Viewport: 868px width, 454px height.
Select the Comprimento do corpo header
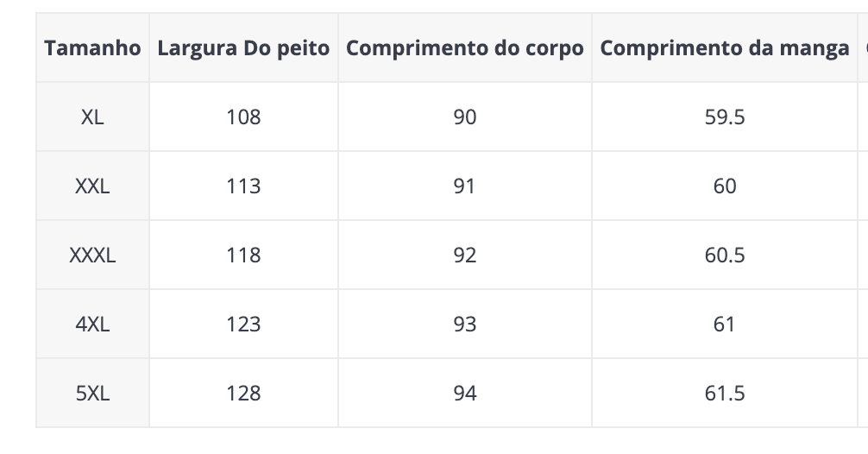[x=465, y=48]
